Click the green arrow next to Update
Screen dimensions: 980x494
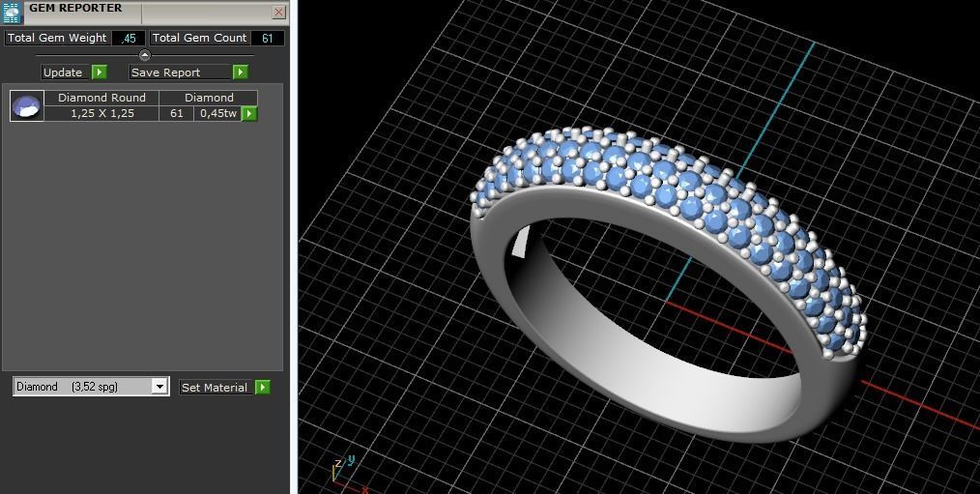100,73
